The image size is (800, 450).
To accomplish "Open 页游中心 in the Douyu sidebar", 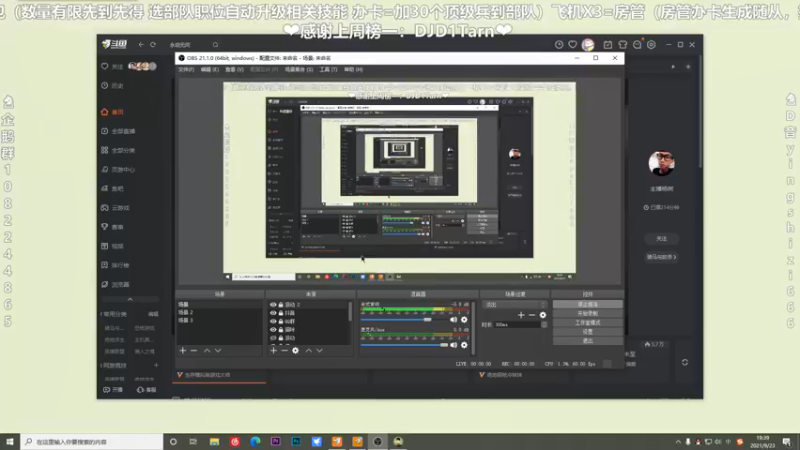I will click(118, 169).
